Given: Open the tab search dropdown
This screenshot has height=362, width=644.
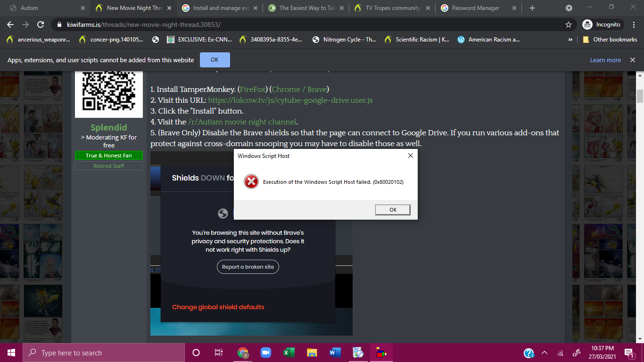Looking at the screenshot, I should (x=569, y=8).
